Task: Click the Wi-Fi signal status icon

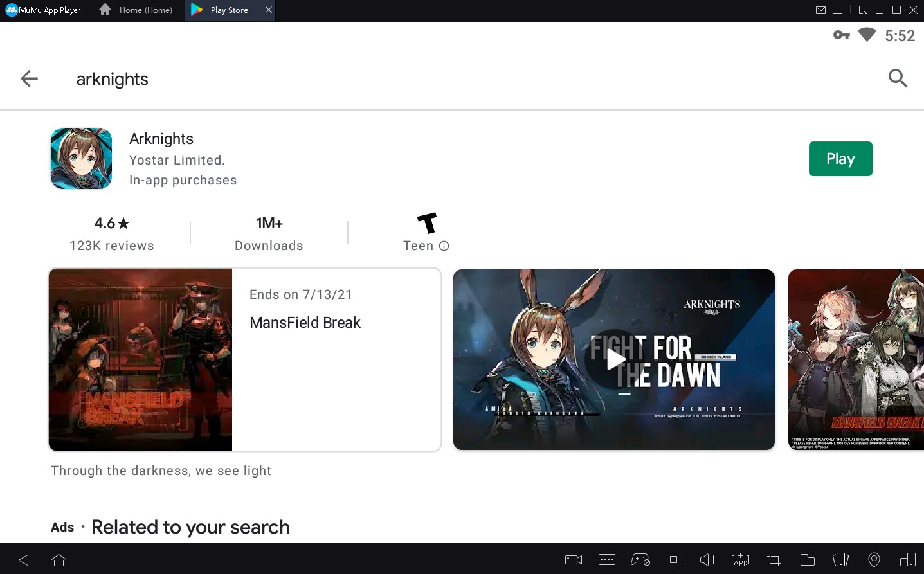Action: click(867, 35)
